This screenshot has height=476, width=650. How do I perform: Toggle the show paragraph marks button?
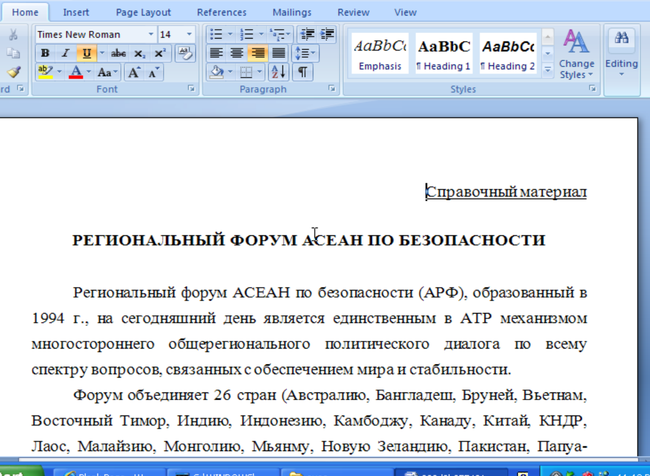pyautogui.click(x=302, y=73)
